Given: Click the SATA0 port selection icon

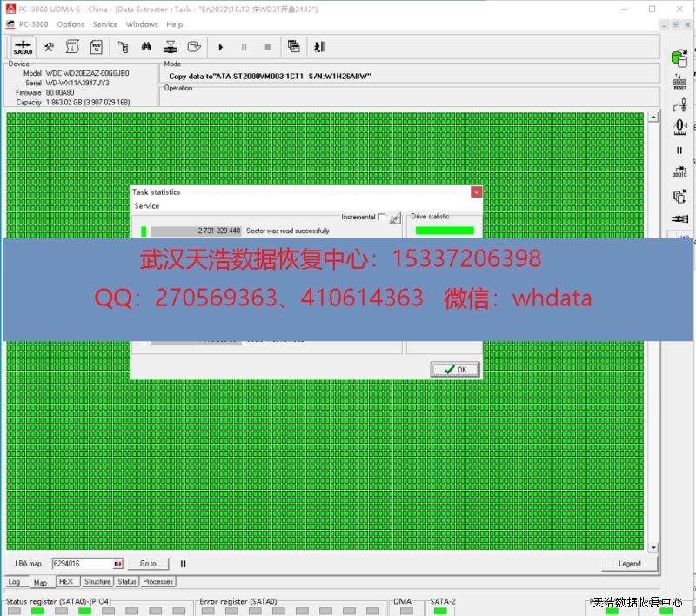Looking at the screenshot, I should click(x=23, y=47).
